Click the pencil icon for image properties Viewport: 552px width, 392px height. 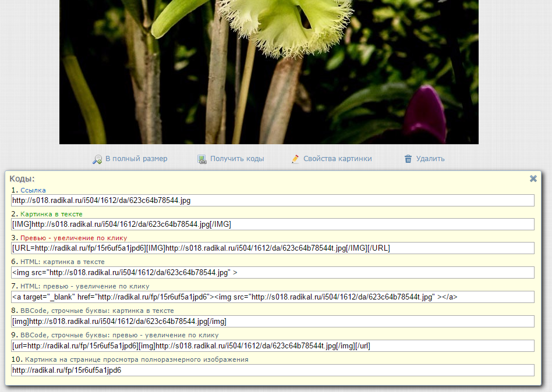(295, 159)
